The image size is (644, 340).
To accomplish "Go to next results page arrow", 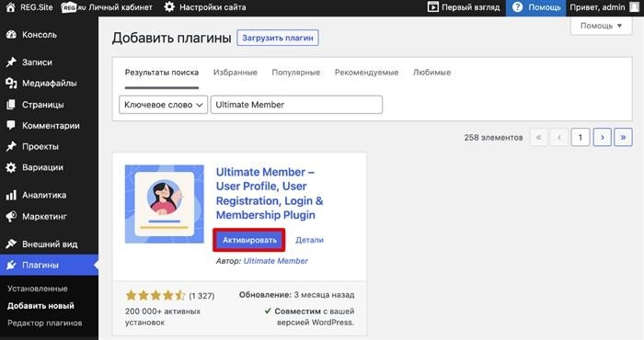I will click(x=602, y=138).
